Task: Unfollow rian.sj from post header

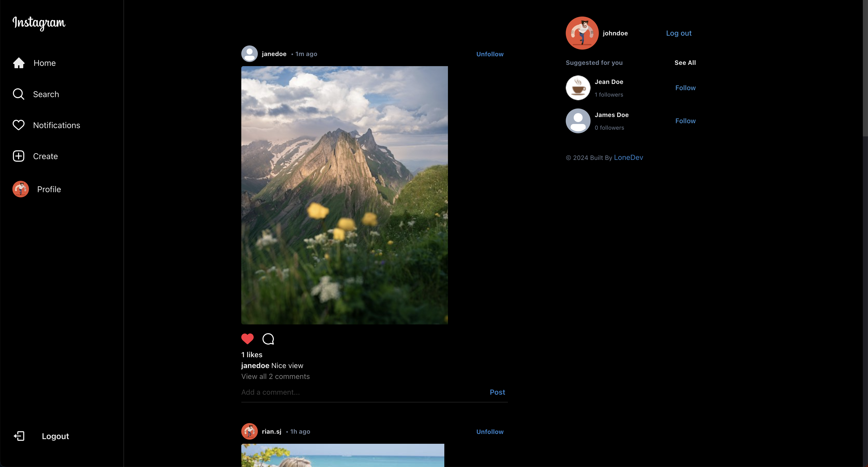Action: tap(490, 432)
